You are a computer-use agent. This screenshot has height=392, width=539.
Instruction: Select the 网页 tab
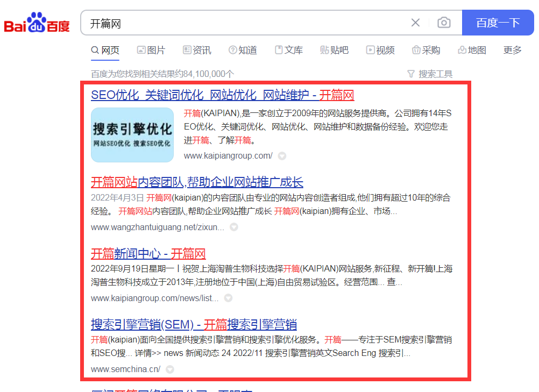[105, 50]
